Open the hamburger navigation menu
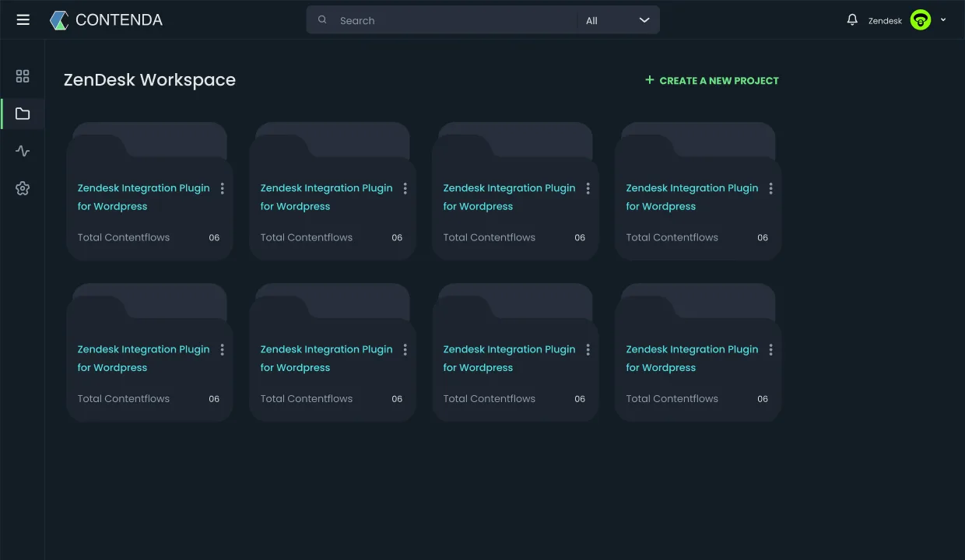This screenshot has width=965, height=560. 23,20
